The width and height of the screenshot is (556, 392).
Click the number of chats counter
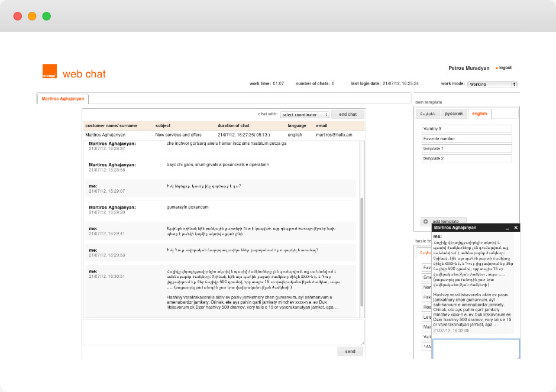coord(315,83)
